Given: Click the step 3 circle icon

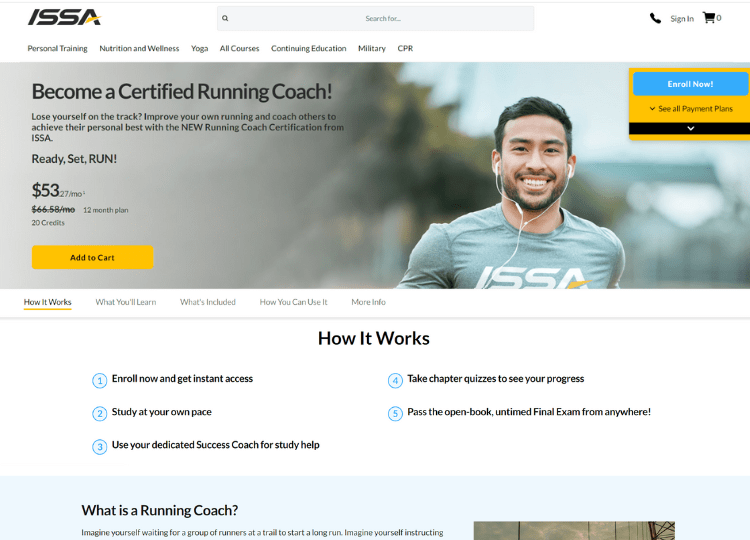Looking at the screenshot, I should (x=99, y=447).
